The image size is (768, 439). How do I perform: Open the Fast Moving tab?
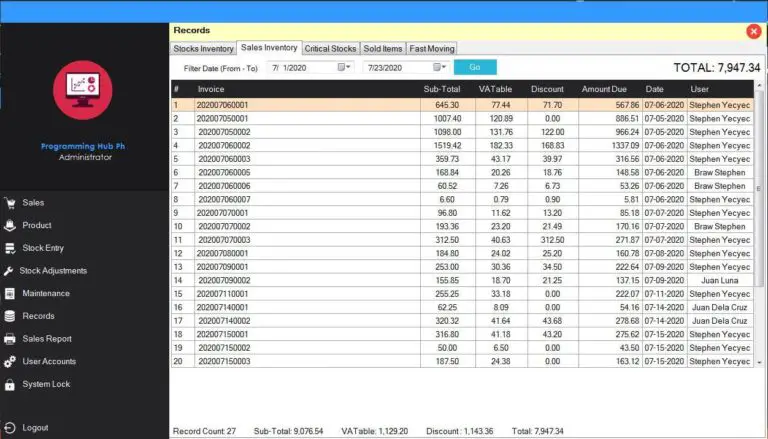(432, 49)
